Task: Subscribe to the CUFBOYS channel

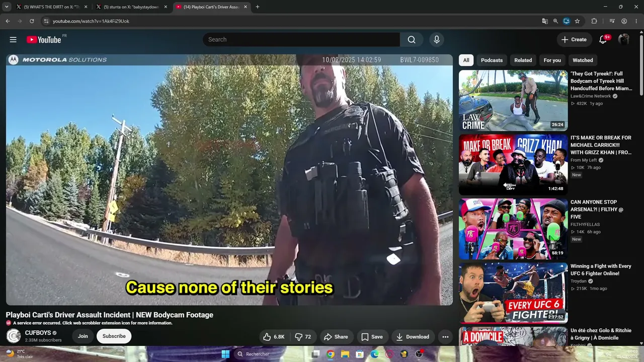Action: coord(114,336)
